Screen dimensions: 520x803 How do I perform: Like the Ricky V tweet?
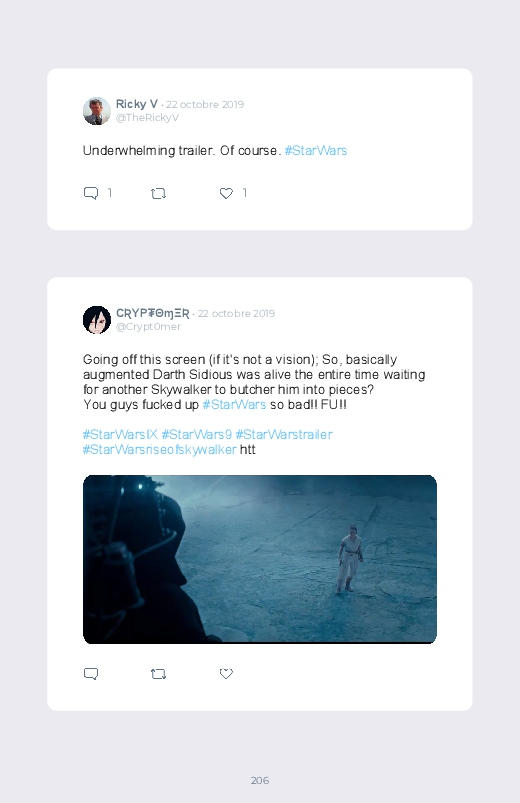click(x=226, y=193)
